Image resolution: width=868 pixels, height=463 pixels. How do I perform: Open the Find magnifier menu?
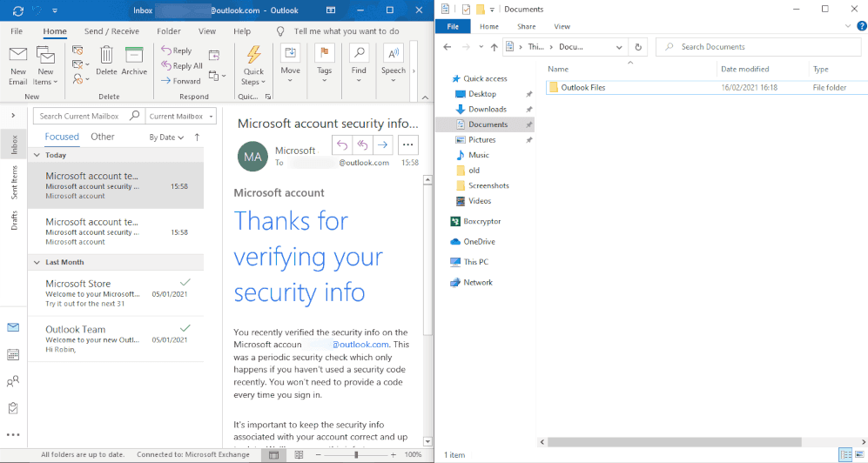[359, 64]
